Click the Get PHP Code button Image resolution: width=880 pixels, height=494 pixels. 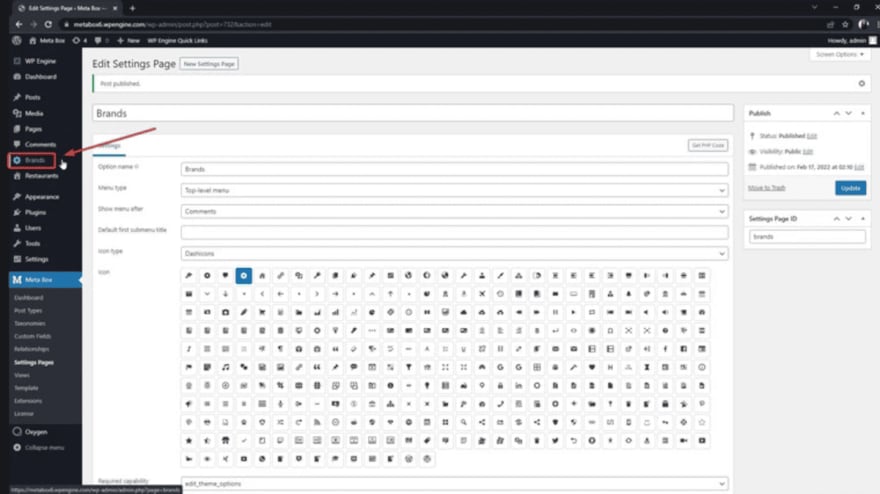point(708,145)
